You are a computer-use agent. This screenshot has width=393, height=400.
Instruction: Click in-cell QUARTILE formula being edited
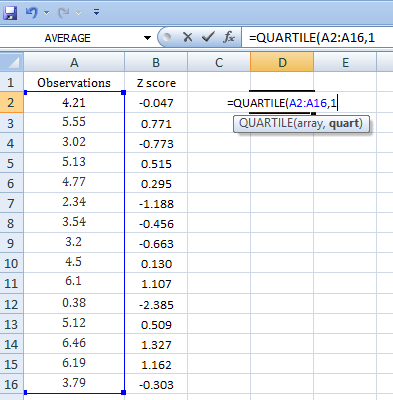coord(282,103)
